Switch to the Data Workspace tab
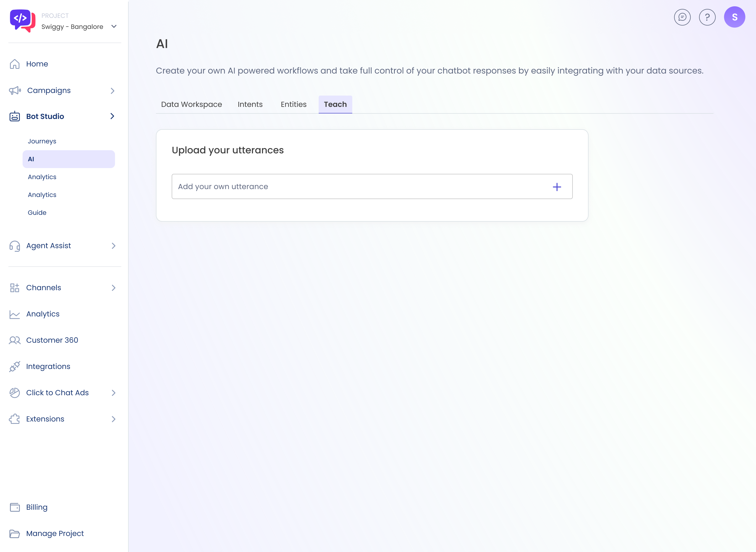Viewport: 756px width, 552px height. click(191, 105)
